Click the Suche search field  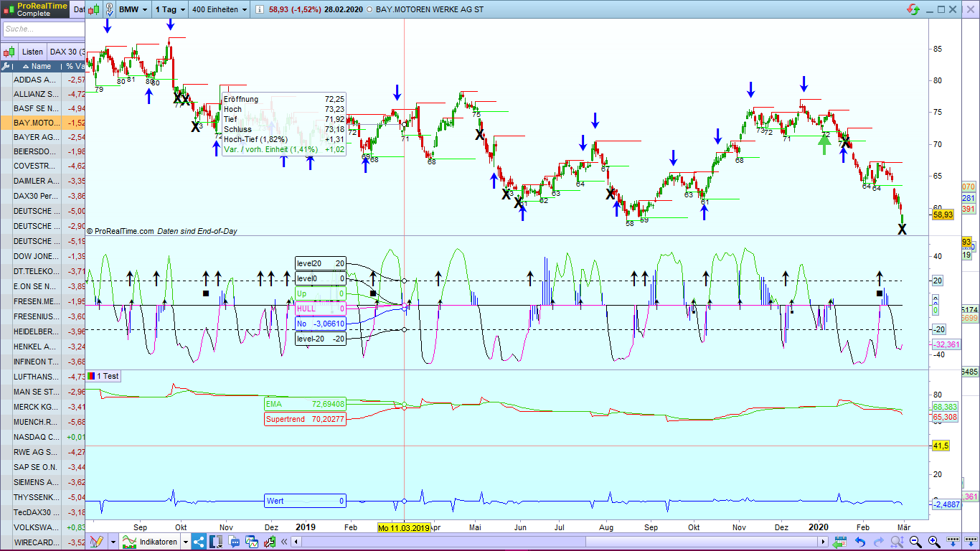(43, 29)
